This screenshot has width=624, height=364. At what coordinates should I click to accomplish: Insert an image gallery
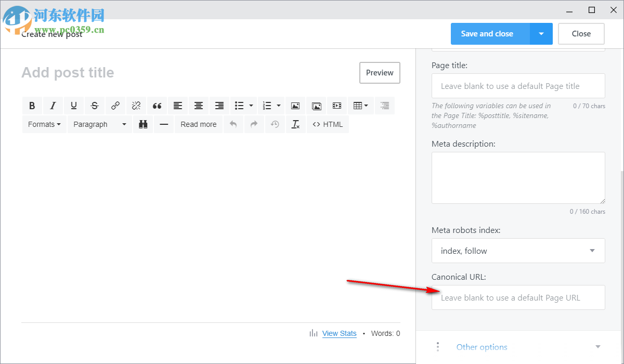click(316, 106)
